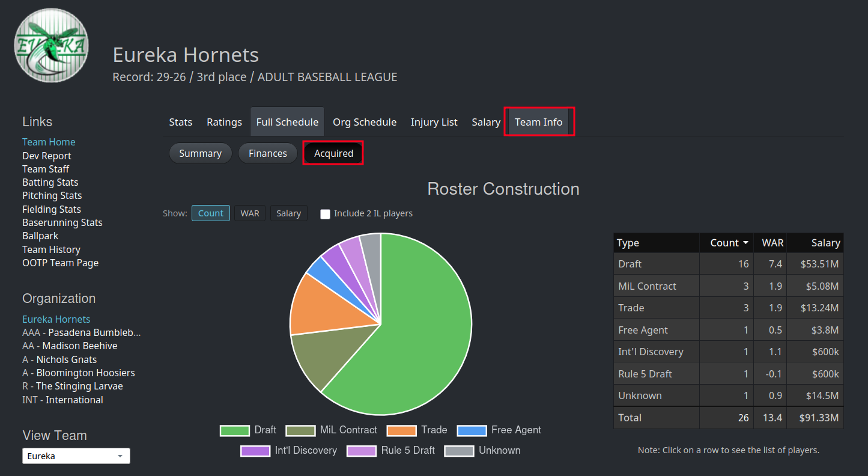Open the Team Staff link
Screen dimensions: 868x476
pyautogui.click(x=46, y=169)
